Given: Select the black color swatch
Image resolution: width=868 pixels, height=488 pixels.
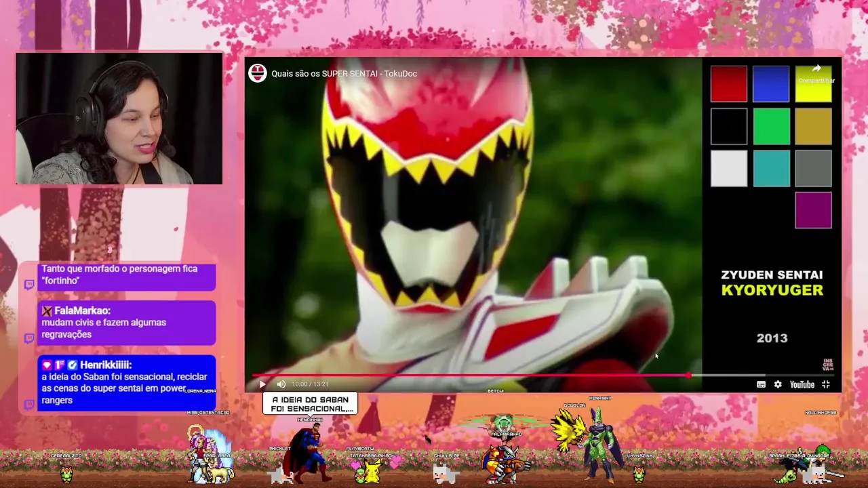Looking at the screenshot, I should [x=729, y=126].
